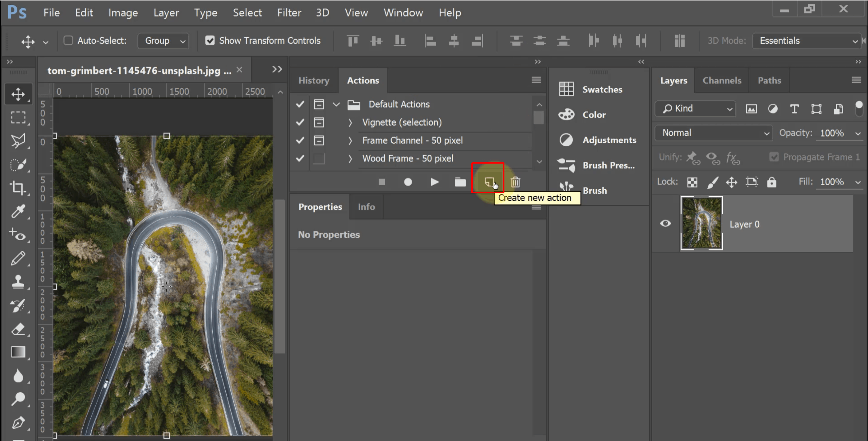Open the Opacity value dropdown arrow
This screenshot has width=868, height=441.
(858, 134)
